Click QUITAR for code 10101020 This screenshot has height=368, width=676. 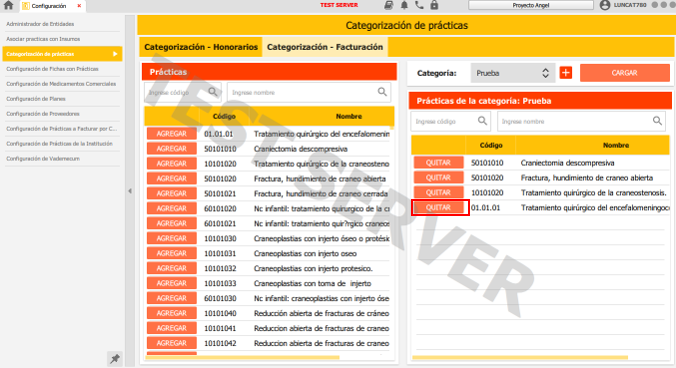tap(438, 193)
